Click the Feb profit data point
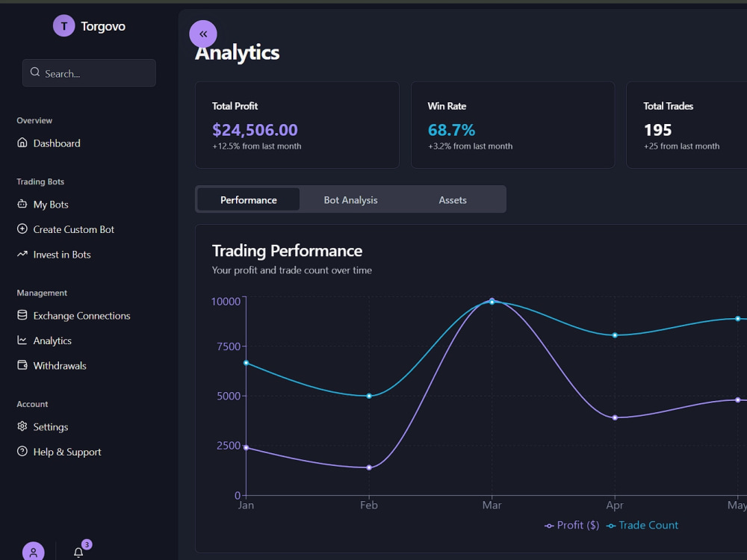Viewport: 747px width, 560px height. click(x=369, y=467)
